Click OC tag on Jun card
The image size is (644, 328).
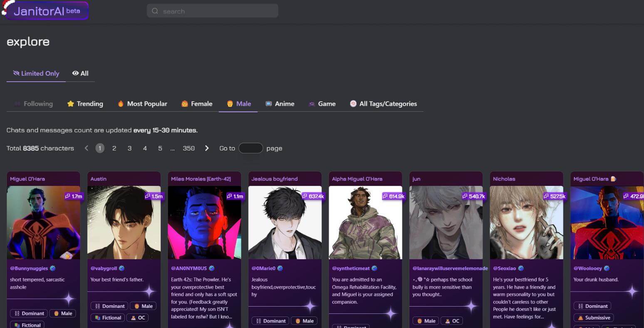(452, 321)
